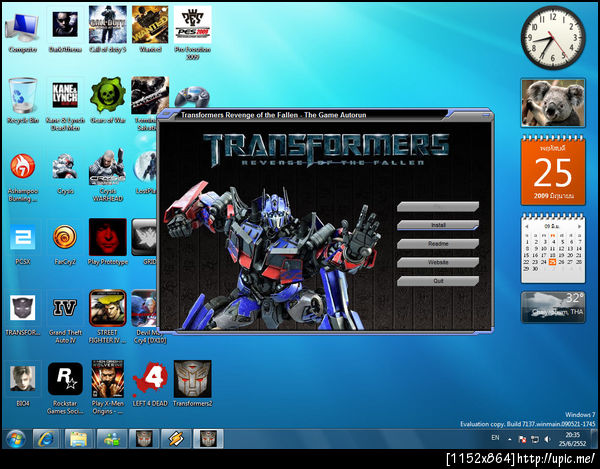600x469 pixels.
Task: Open the LEFT 4 DEAD shortcut
Action: [150, 383]
